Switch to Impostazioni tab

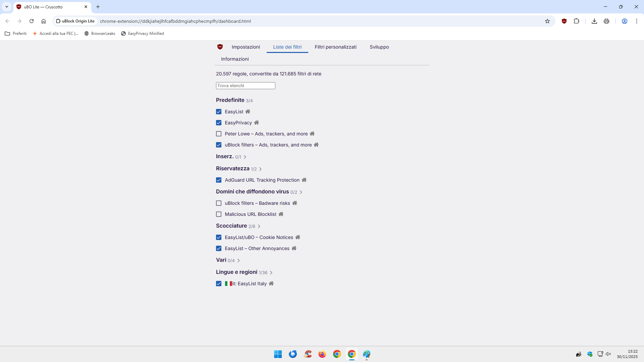click(246, 47)
